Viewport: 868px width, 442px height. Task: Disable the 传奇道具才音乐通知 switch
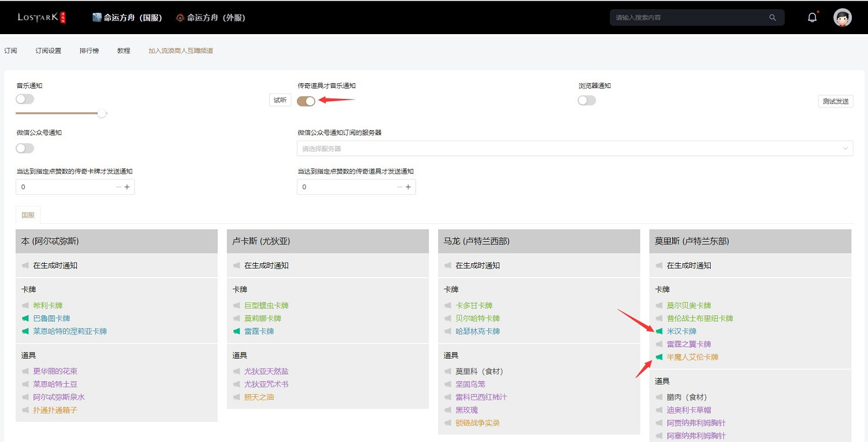(306, 101)
